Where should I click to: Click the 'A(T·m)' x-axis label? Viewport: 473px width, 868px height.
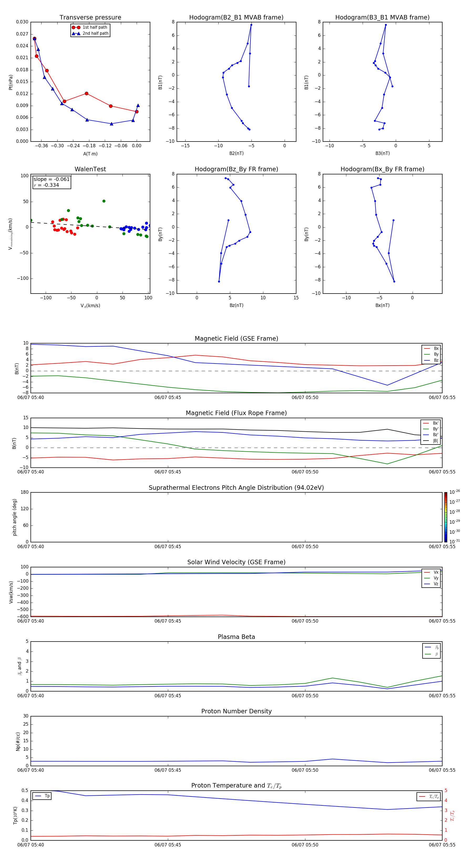90,154
